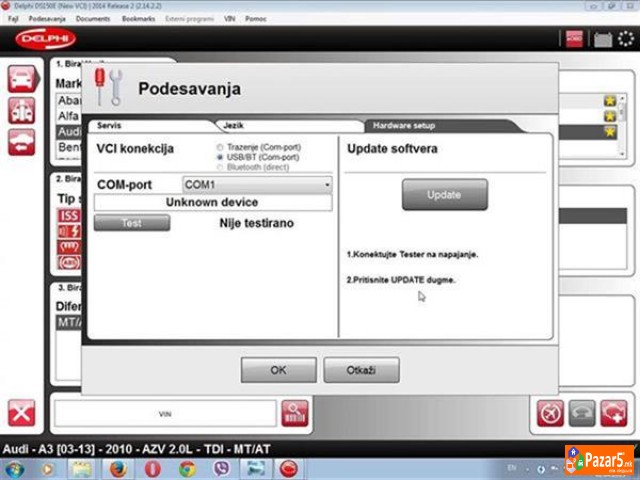Open the Bookmarks menu

pos(138,19)
